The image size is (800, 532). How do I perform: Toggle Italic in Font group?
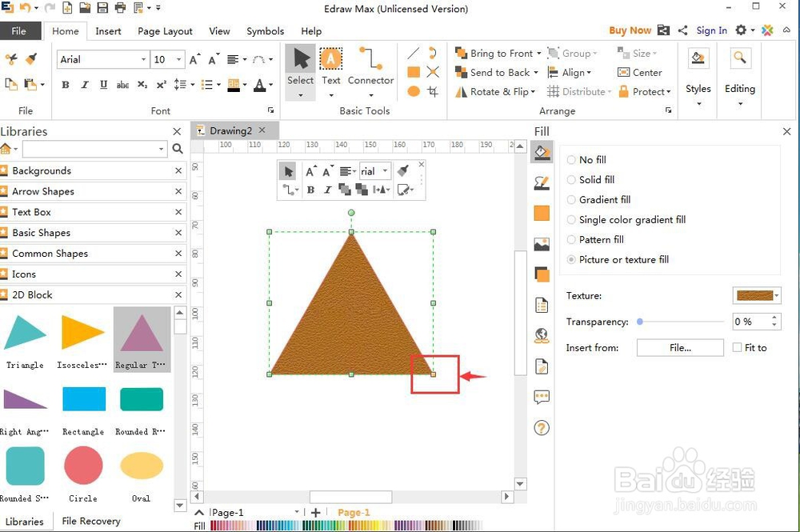85,85
